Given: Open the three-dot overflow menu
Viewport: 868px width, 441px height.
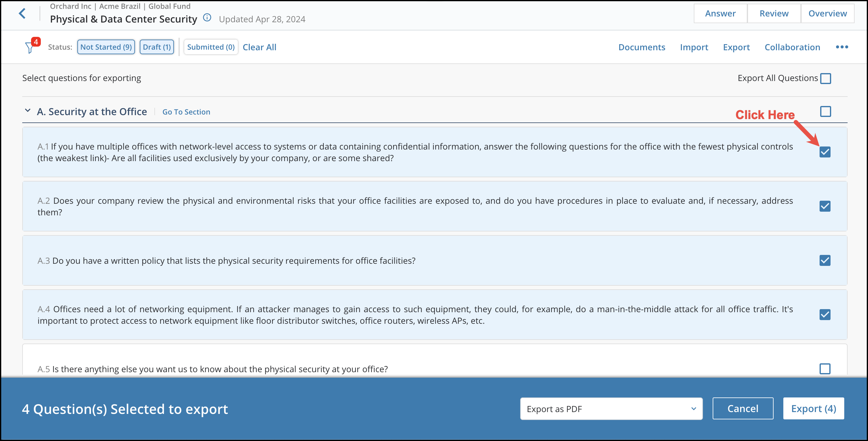Looking at the screenshot, I should pyautogui.click(x=842, y=47).
